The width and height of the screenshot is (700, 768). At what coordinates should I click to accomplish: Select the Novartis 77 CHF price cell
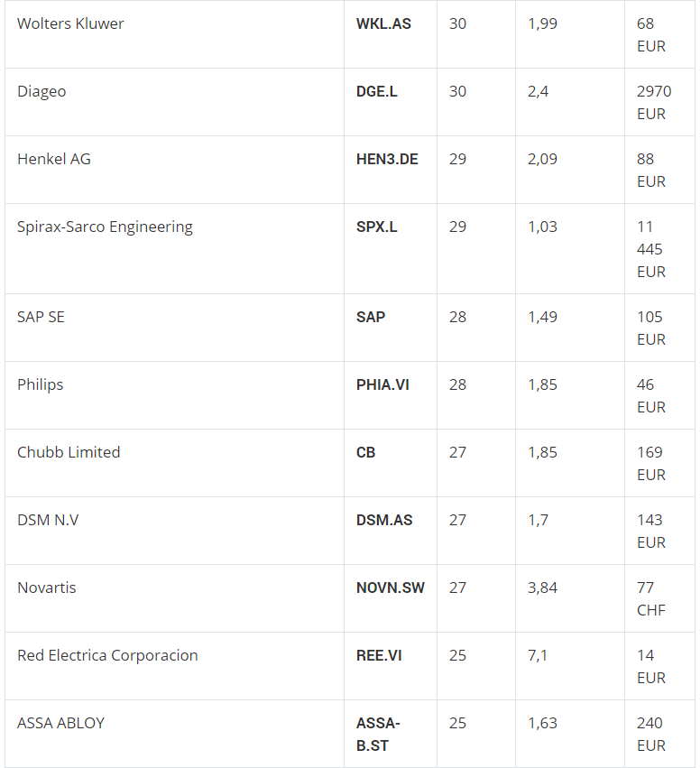coord(659,598)
